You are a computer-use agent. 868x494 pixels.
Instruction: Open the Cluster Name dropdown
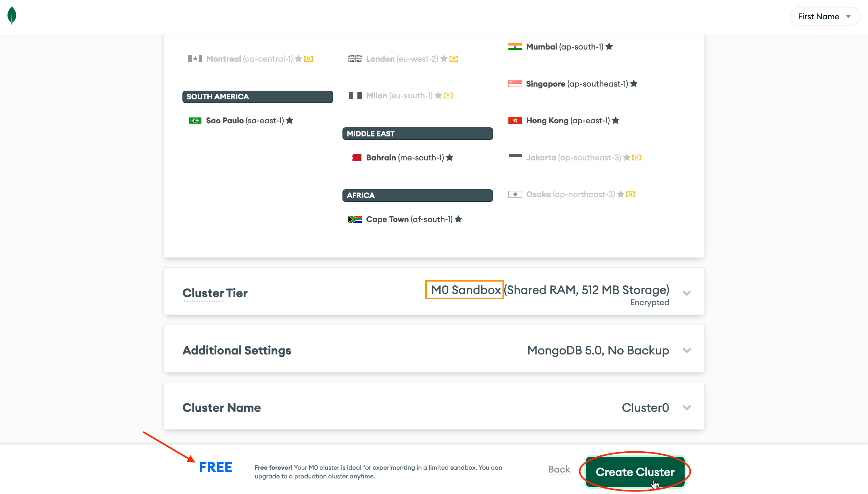(x=687, y=407)
